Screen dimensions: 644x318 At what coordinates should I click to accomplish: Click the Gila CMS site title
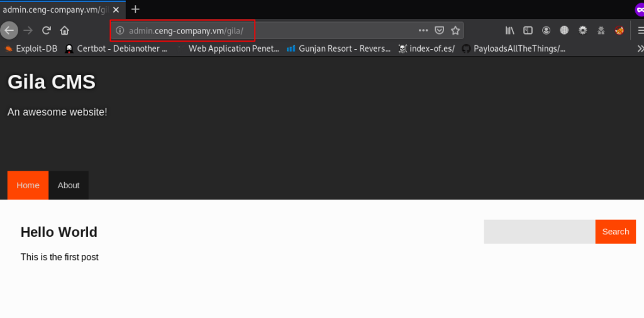tap(52, 81)
